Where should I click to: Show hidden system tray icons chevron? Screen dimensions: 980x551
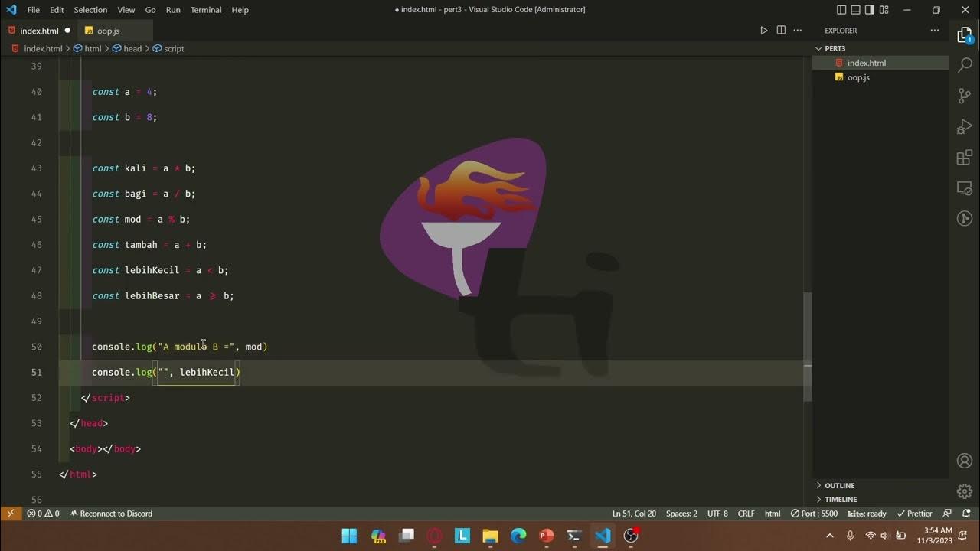pos(830,536)
